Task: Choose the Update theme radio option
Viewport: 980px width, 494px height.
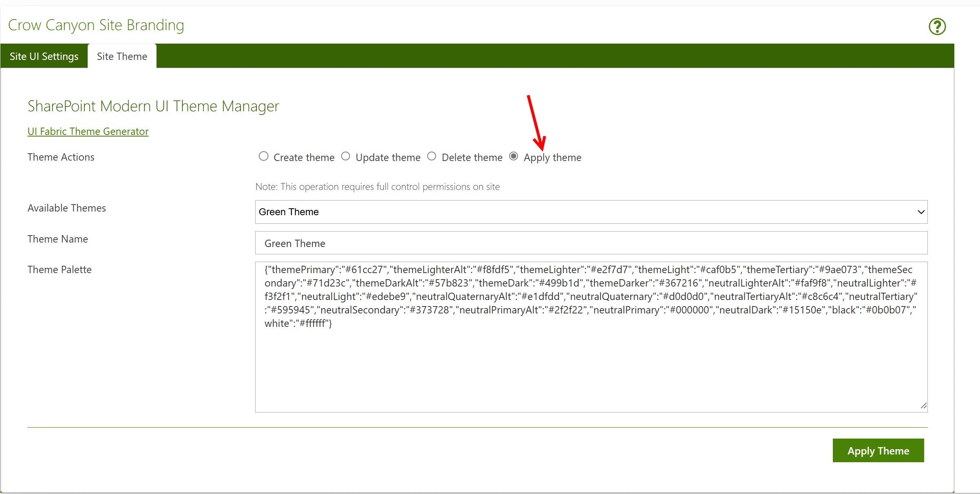Action: (x=346, y=157)
